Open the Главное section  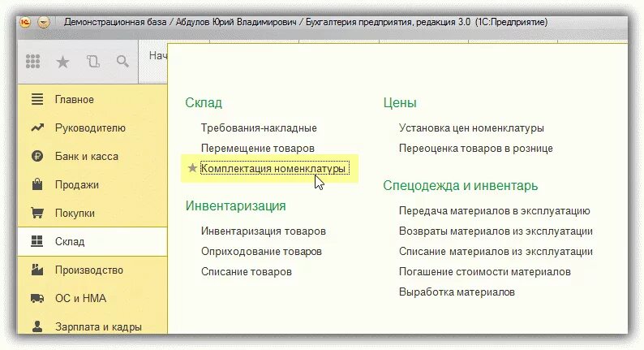(75, 100)
